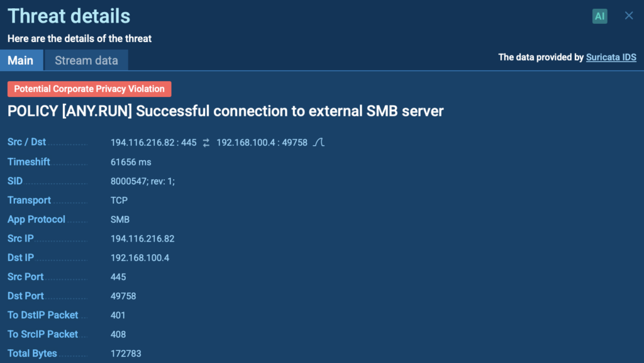The image size is (644, 363).
Task: Follow the Suricata IDS link
Action: (x=611, y=57)
